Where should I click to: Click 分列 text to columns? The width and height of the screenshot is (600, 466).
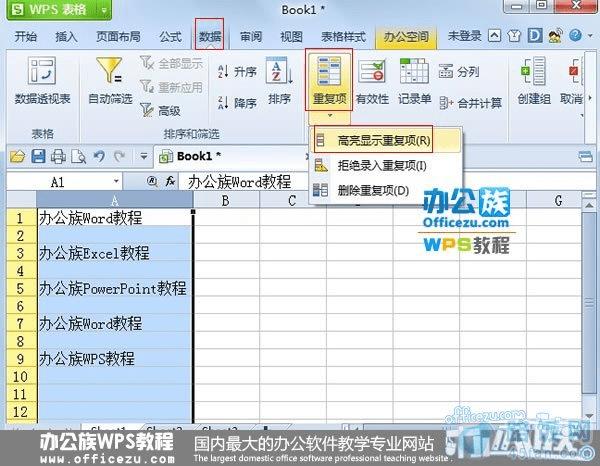click(x=459, y=72)
